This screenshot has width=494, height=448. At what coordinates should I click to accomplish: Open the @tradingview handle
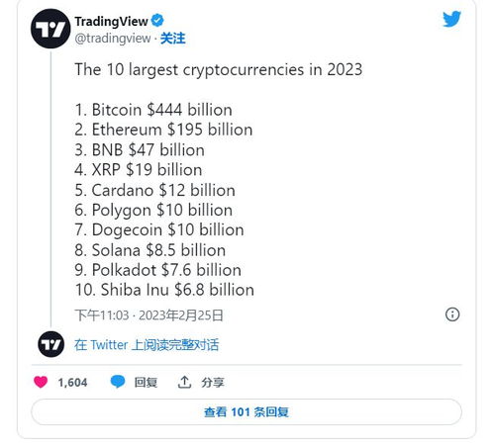point(113,39)
